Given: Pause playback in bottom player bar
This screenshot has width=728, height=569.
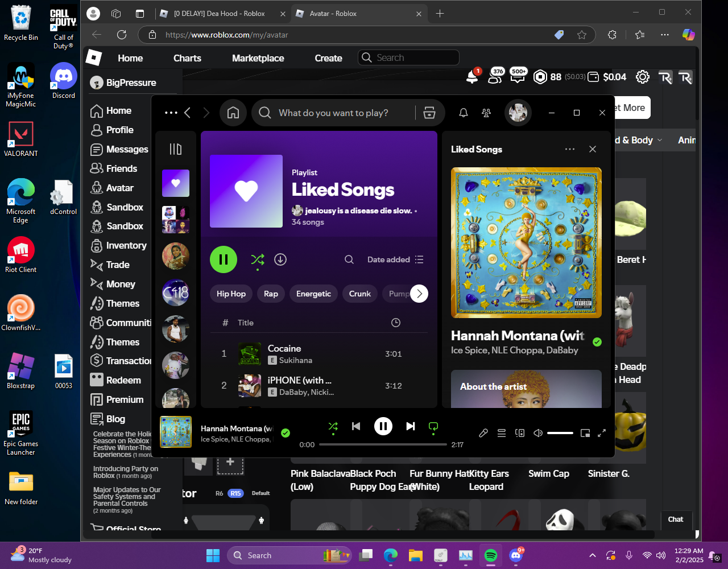Looking at the screenshot, I should 383,426.
